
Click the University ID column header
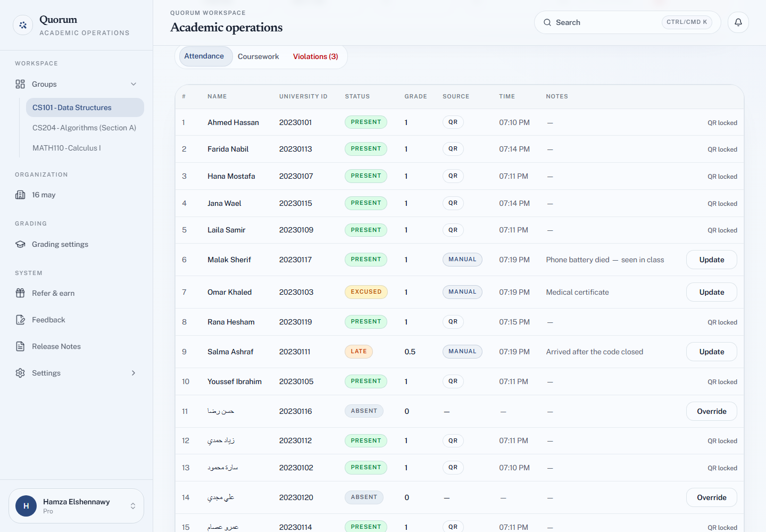(x=303, y=97)
